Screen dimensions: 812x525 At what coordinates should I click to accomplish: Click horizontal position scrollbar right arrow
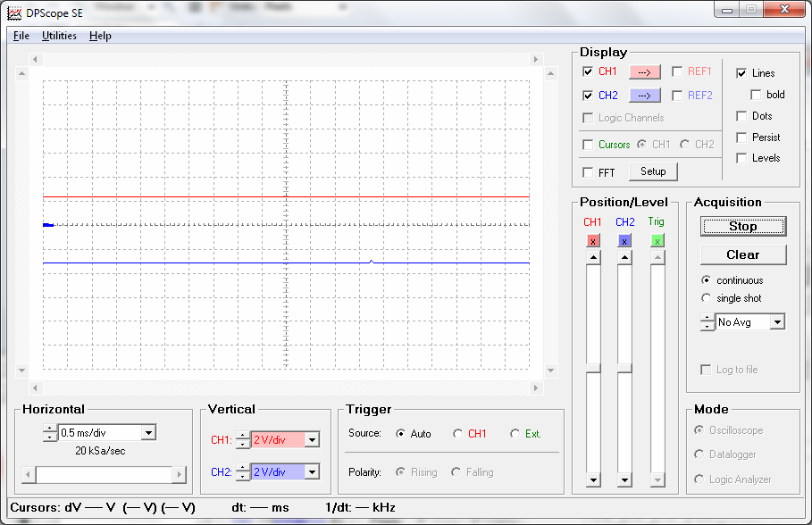click(180, 474)
